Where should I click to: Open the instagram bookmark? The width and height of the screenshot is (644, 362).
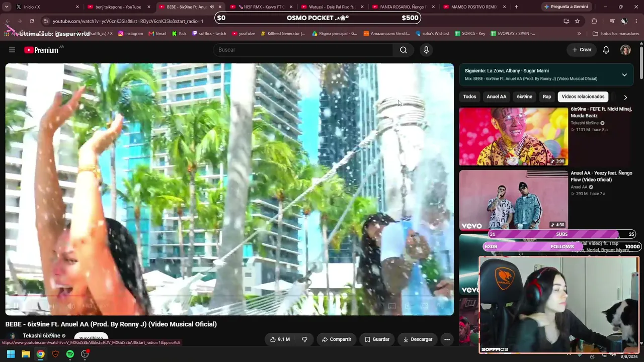[x=130, y=34]
